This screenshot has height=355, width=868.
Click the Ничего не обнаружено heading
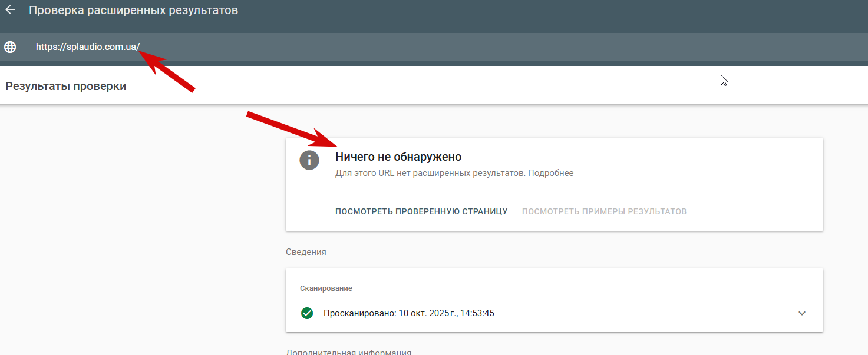[x=398, y=157]
